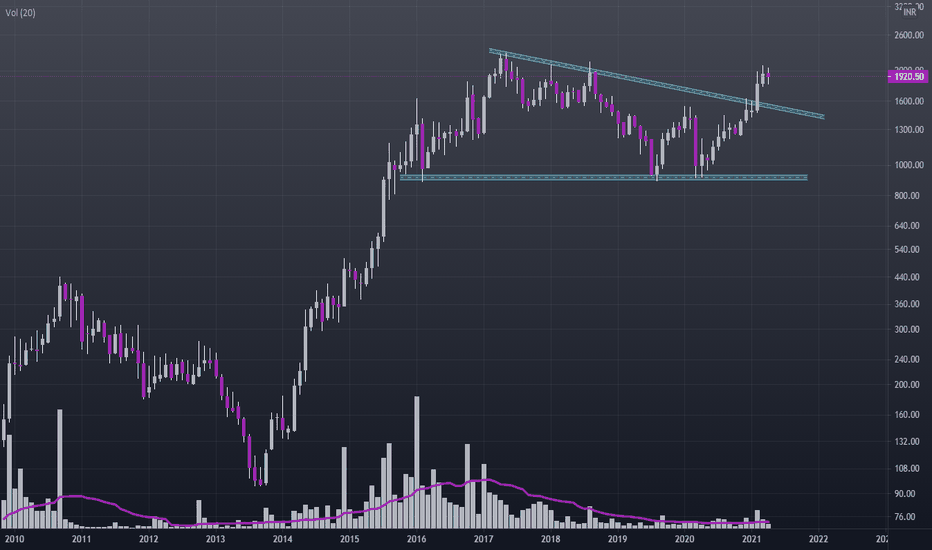Click the 1000.00 price axis label
The image size is (932, 550).
[x=909, y=165]
